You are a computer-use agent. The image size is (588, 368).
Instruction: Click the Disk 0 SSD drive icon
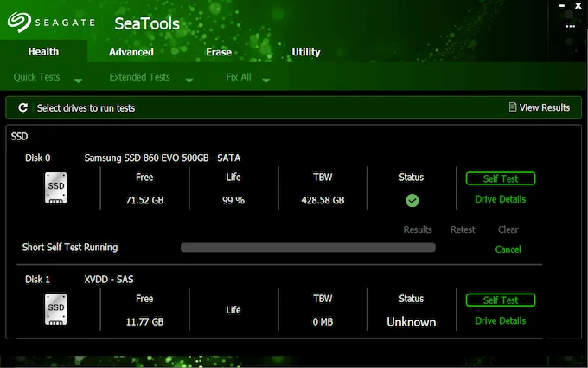pyautogui.click(x=56, y=188)
